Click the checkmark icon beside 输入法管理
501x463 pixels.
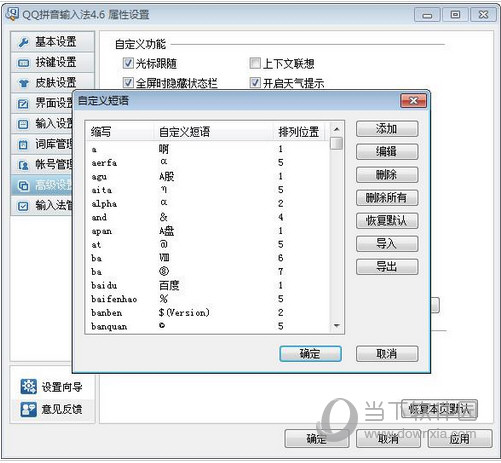pos(23,206)
